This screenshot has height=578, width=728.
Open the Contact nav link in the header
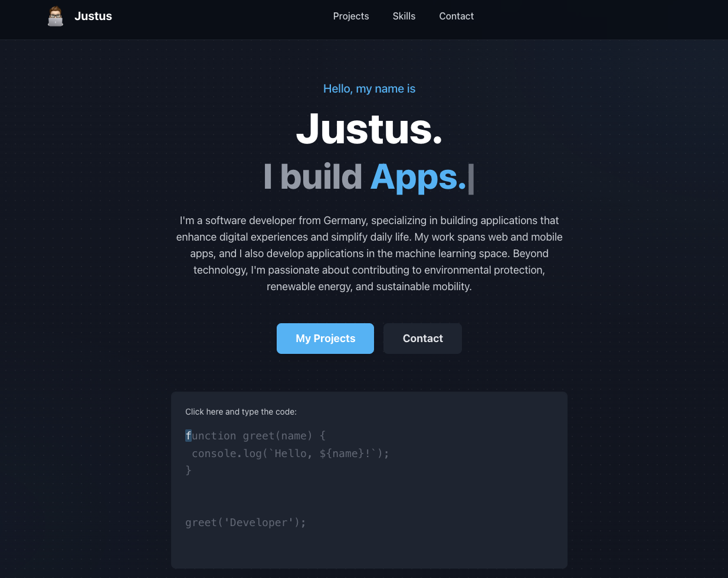[x=457, y=16]
